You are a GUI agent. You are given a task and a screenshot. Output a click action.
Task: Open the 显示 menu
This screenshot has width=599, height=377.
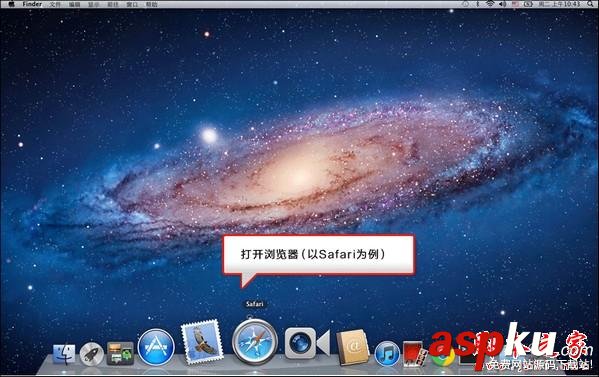94,5
